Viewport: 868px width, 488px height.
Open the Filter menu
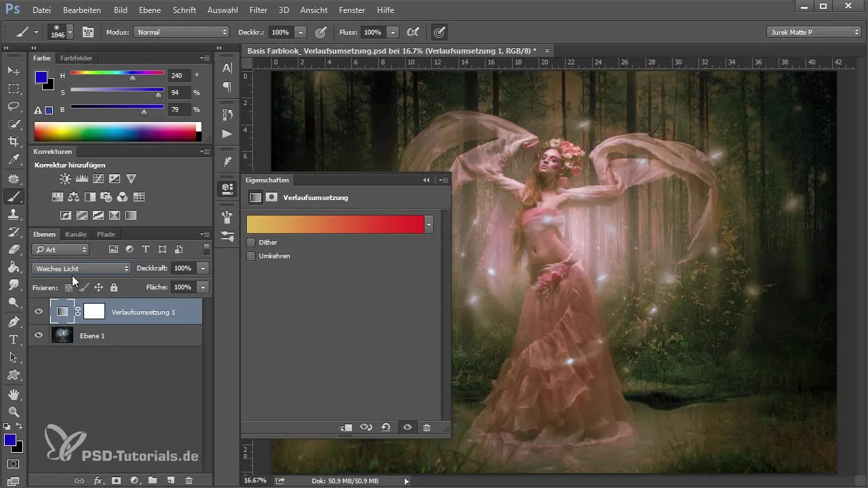click(x=258, y=10)
